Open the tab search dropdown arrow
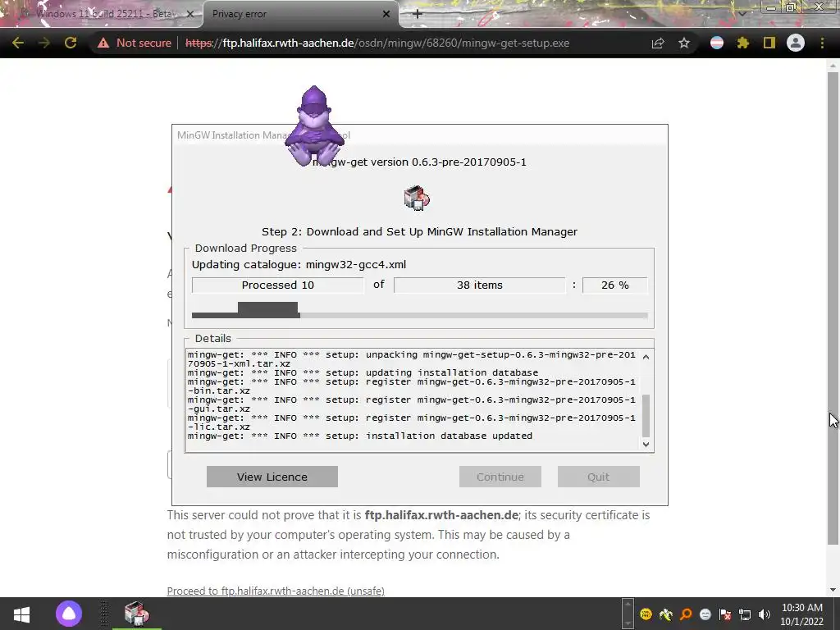The image size is (840, 630). tap(742, 13)
